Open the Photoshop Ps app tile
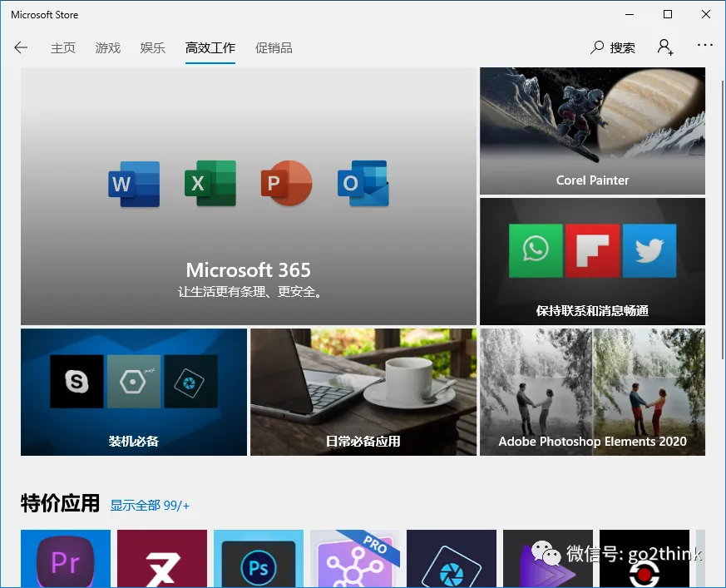The width and height of the screenshot is (726, 588). pyautogui.click(x=259, y=559)
